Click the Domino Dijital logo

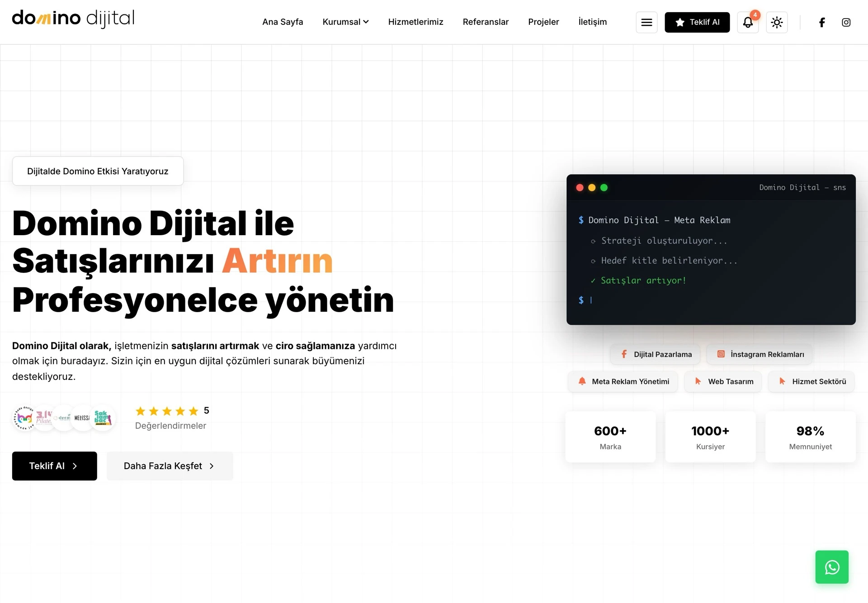[73, 19]
